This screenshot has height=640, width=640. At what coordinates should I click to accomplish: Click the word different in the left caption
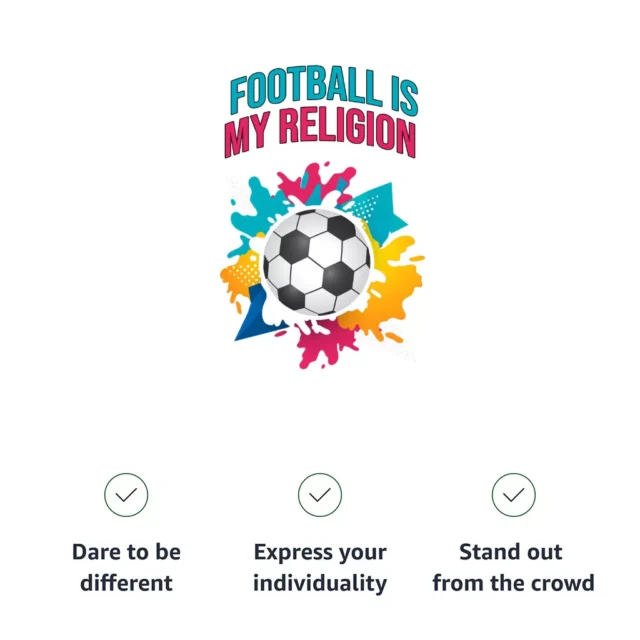(126, 583)
